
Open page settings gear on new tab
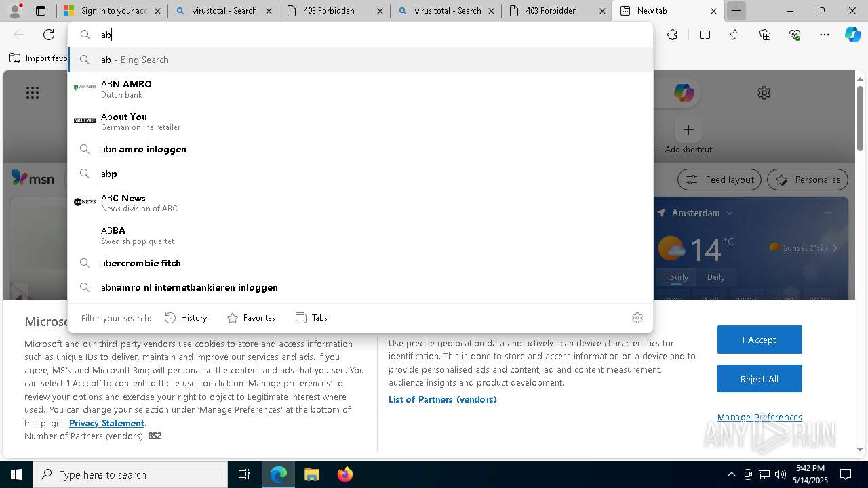click(764, 93)
